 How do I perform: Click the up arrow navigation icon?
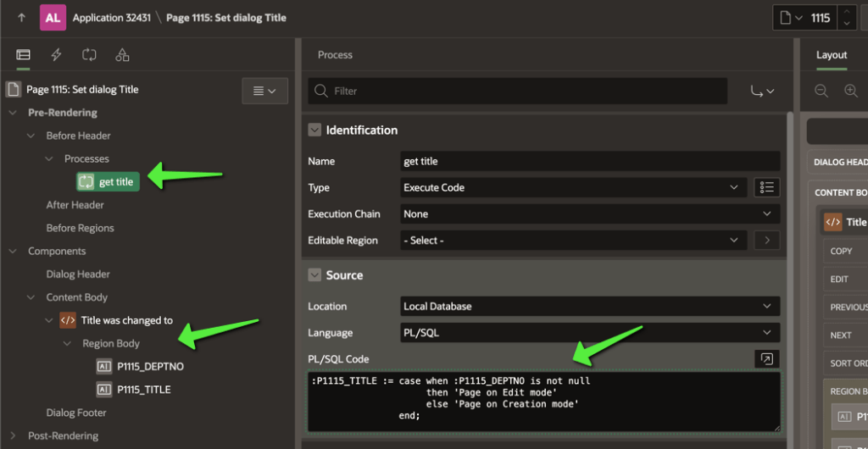tap(21, 18)
